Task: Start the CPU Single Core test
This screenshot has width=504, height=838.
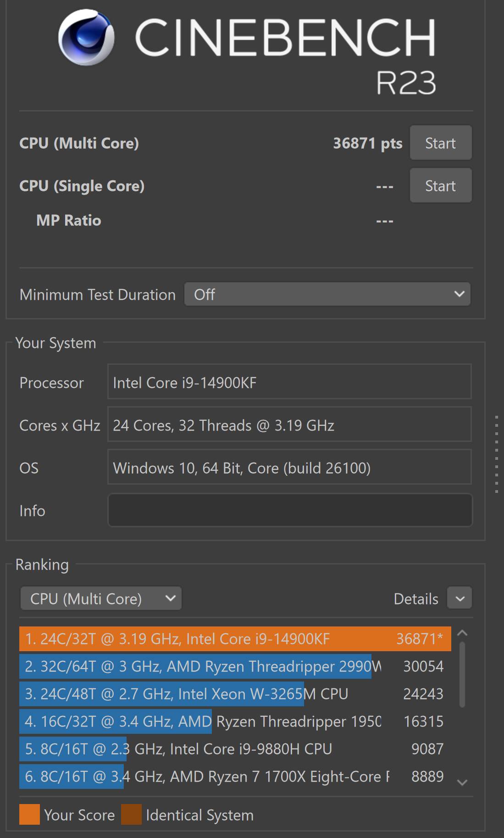Action: (x=440, y=186)
